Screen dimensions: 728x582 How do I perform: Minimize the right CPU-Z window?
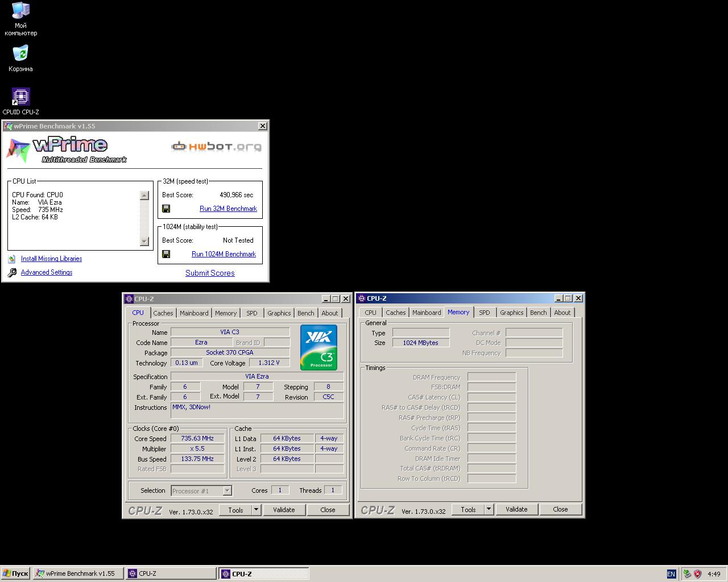(x=559, y=298)
